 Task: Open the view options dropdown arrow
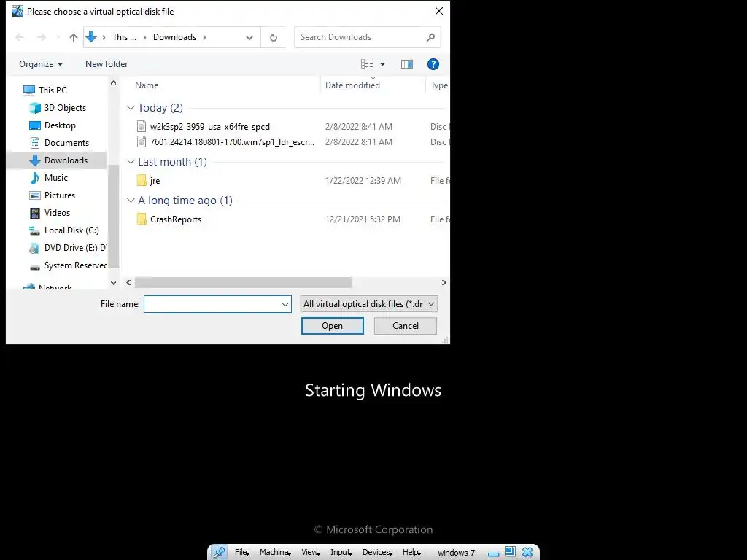point(382,64)
